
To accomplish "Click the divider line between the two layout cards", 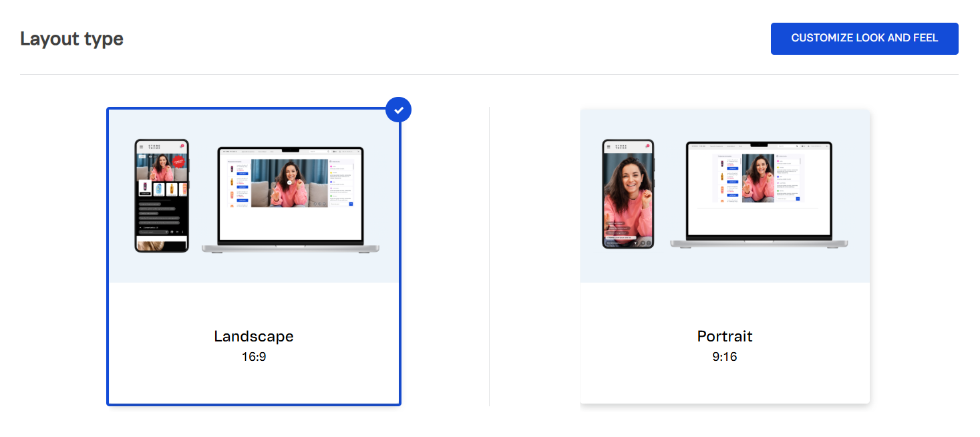I will tap(490, 256).
